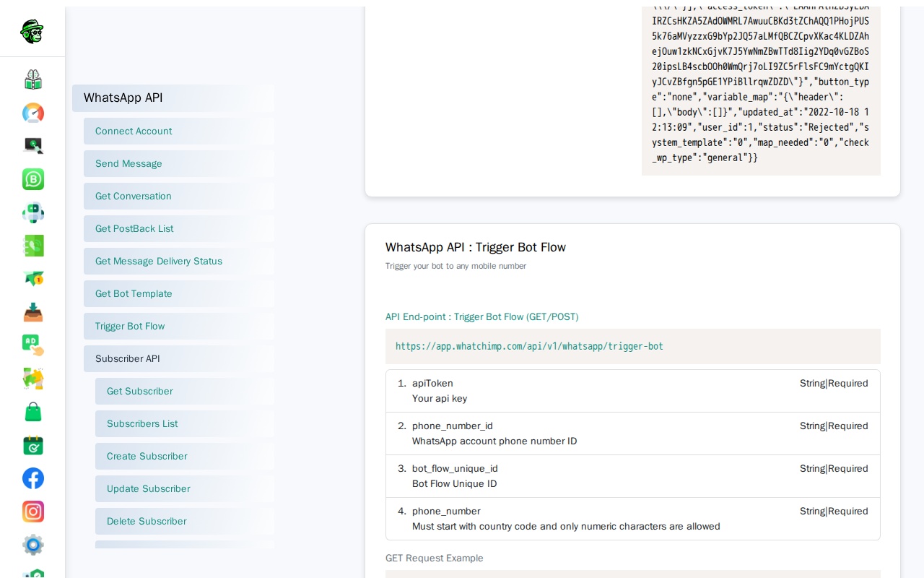Image resolution: width=924 pixels, height=578 pixels.
Task: Collapse the Subscriber API group
Action: [x=179, y=359]
